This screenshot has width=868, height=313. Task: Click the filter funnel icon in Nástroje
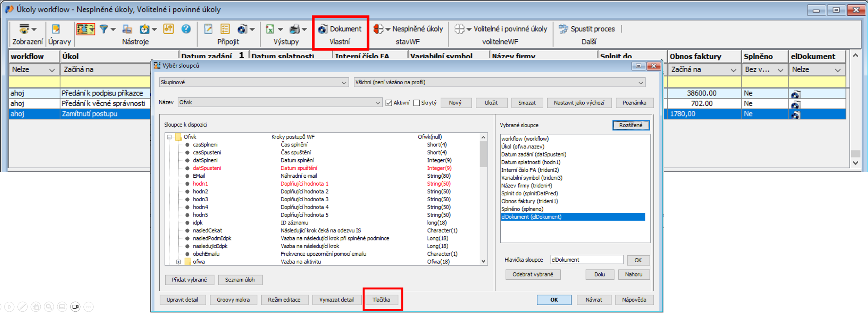click(x=103, y=29)
